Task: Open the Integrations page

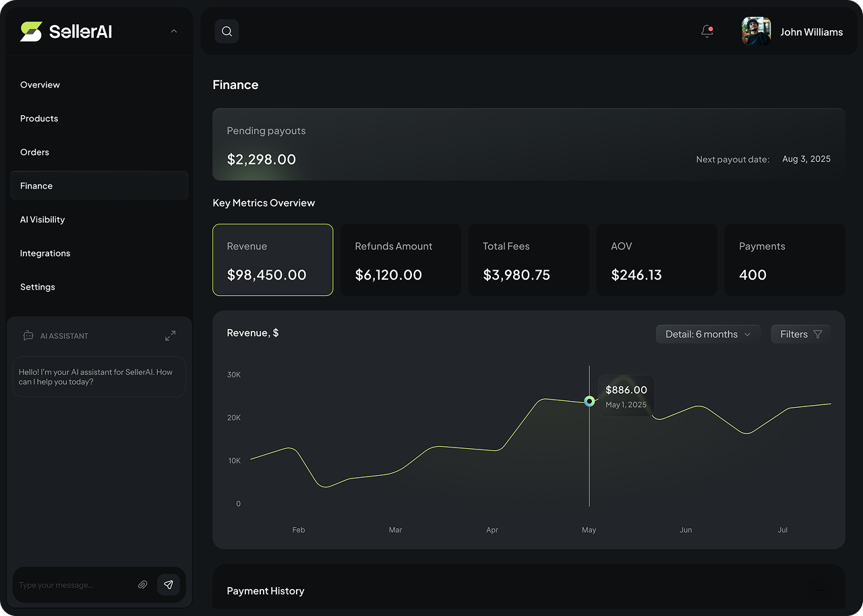Action: [x=45, y=253]
